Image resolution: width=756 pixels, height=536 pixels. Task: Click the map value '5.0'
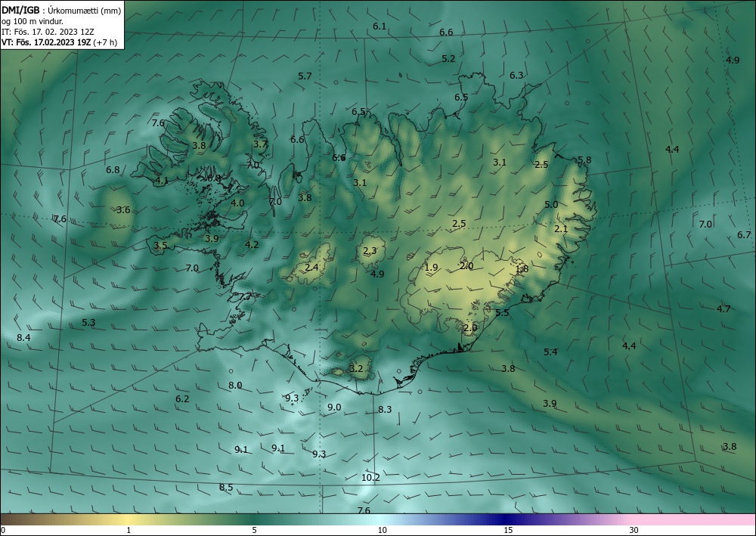point(551,204)
